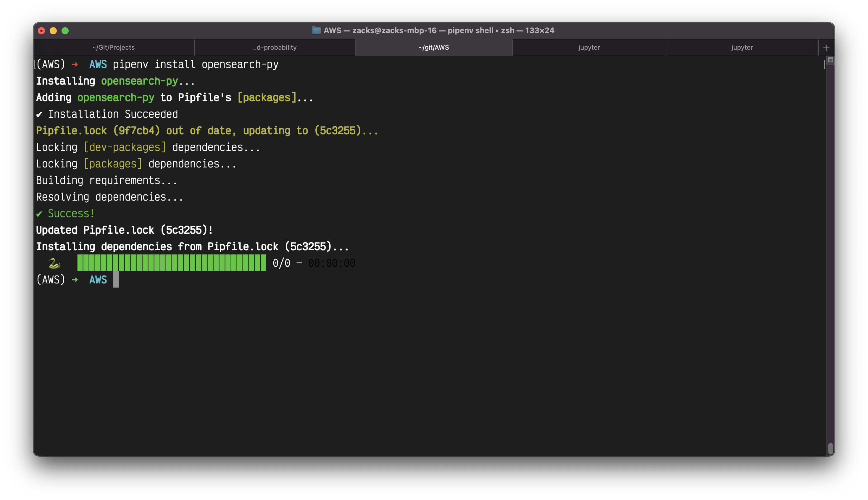Click the red arrow in first prompt

(75, 64)
